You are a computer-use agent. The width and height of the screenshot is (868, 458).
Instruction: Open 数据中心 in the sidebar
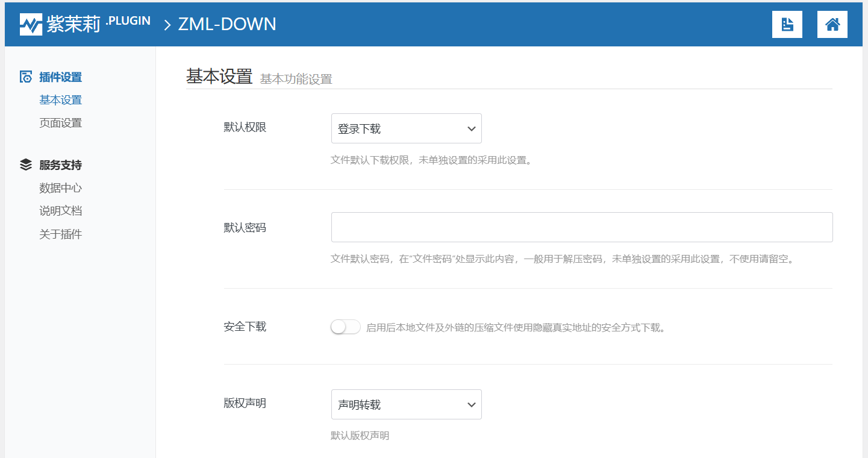61,188
